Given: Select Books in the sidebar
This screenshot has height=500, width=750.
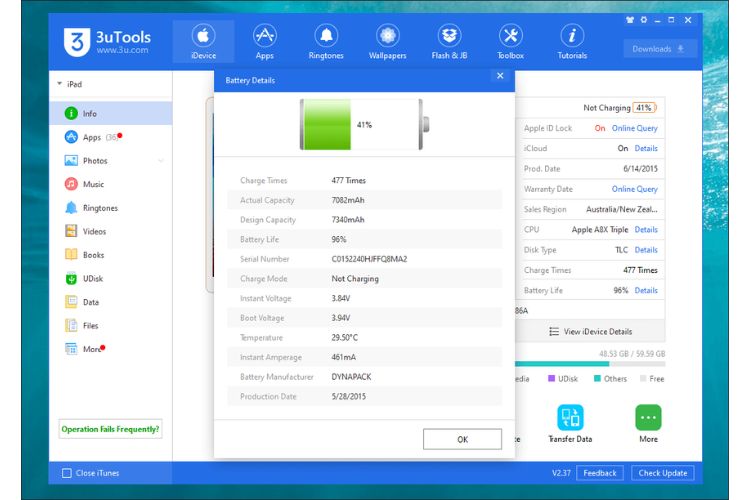Looking at the screenshot, I should click(x=111, y=255).
